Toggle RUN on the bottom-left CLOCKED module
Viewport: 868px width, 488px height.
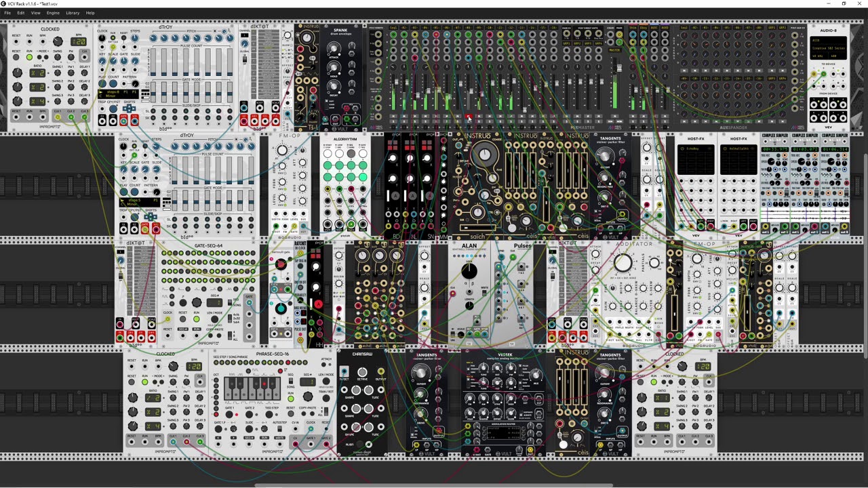[144, 382]
